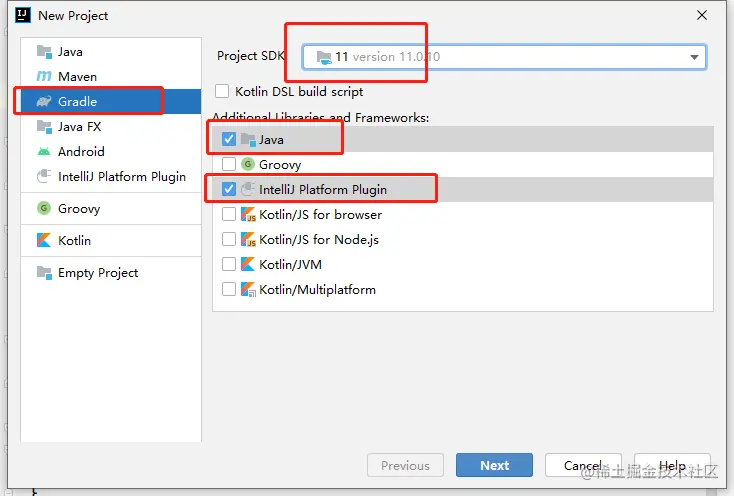Click the Android robot icon
Screen dimensions: 734x496
coord(44,152)
